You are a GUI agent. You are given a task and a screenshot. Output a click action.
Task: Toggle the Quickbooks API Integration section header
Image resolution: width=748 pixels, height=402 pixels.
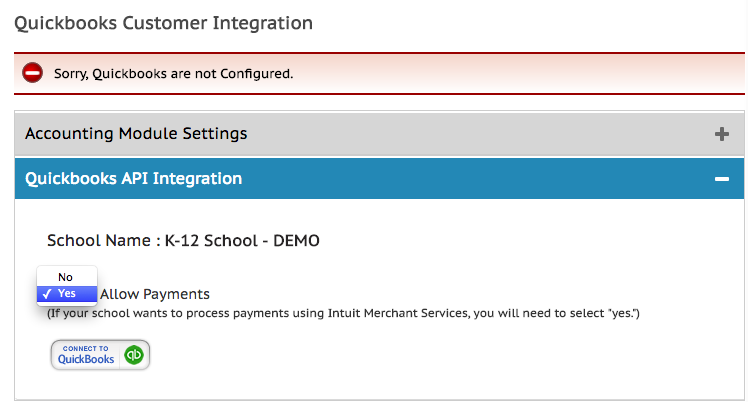coord(379,178)
